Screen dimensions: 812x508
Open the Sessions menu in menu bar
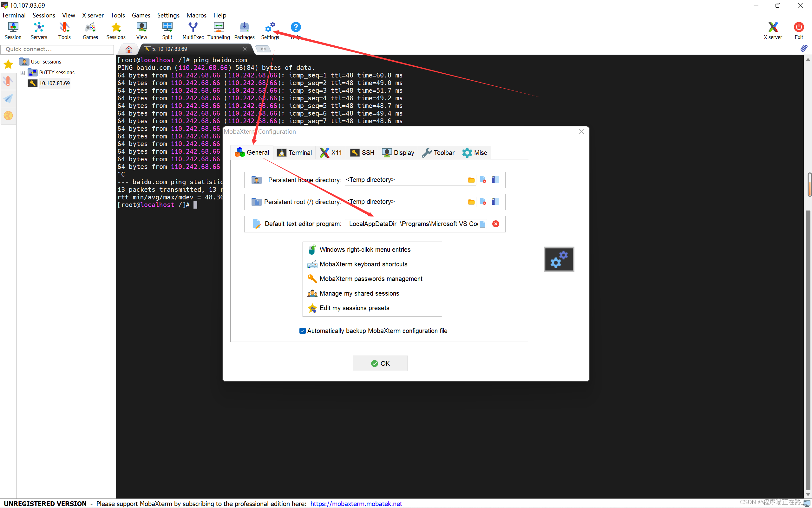pyautogui.click(x=44, y=15)
